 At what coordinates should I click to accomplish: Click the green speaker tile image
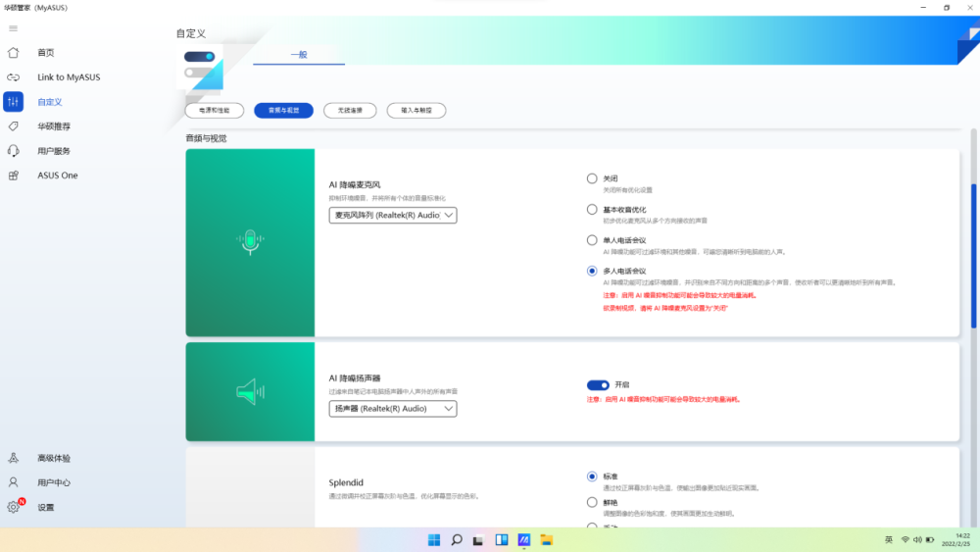250,392
